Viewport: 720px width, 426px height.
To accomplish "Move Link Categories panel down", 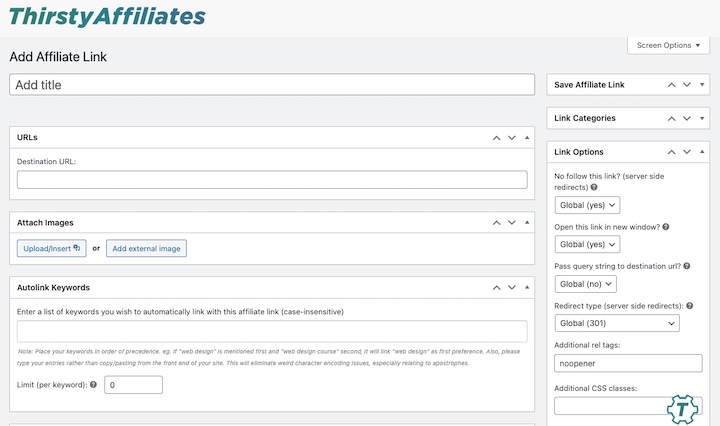I will coord(686,118).
